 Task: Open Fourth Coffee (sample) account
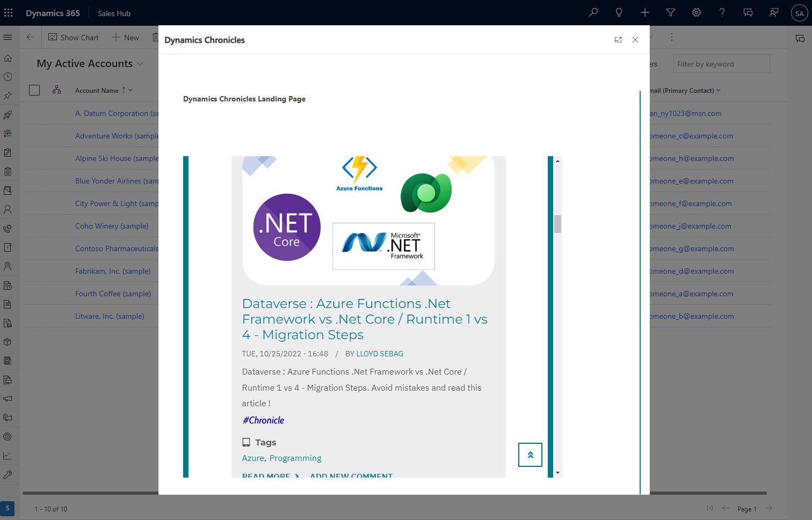[x=113, y=294]
